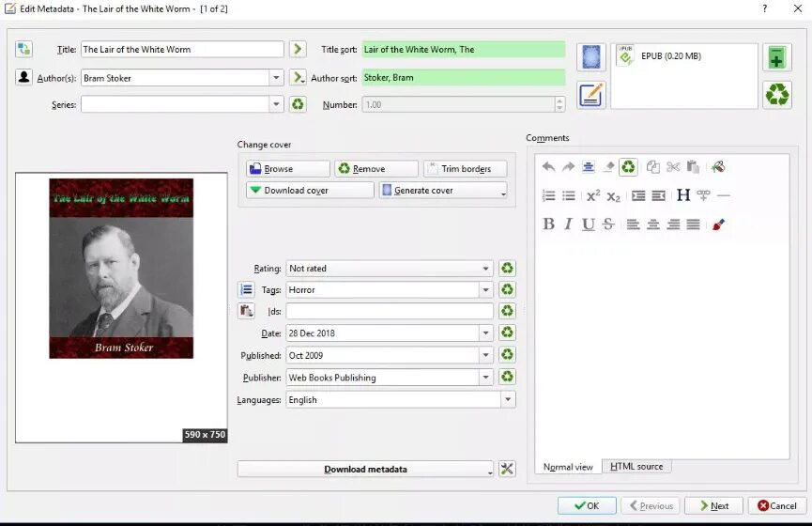Apply subscript formatting
The width and height of the screenshot is (812, 526).
[x=614, y=196]
